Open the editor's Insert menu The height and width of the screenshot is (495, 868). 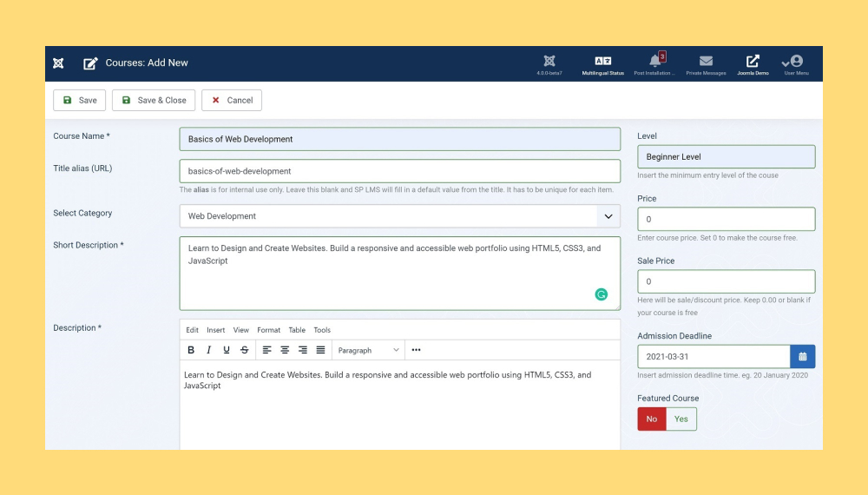click(x=215, y=330)
